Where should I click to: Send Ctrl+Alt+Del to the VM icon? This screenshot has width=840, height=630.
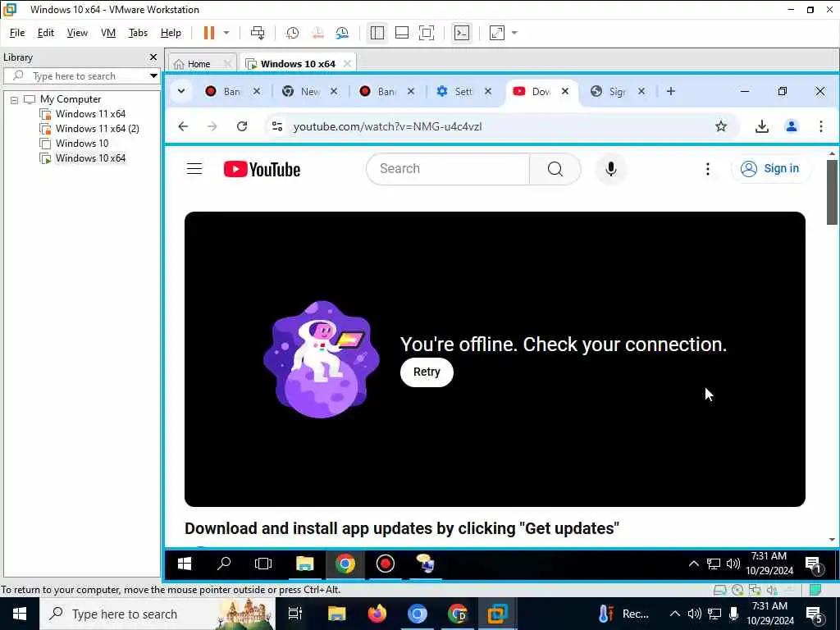258,33
